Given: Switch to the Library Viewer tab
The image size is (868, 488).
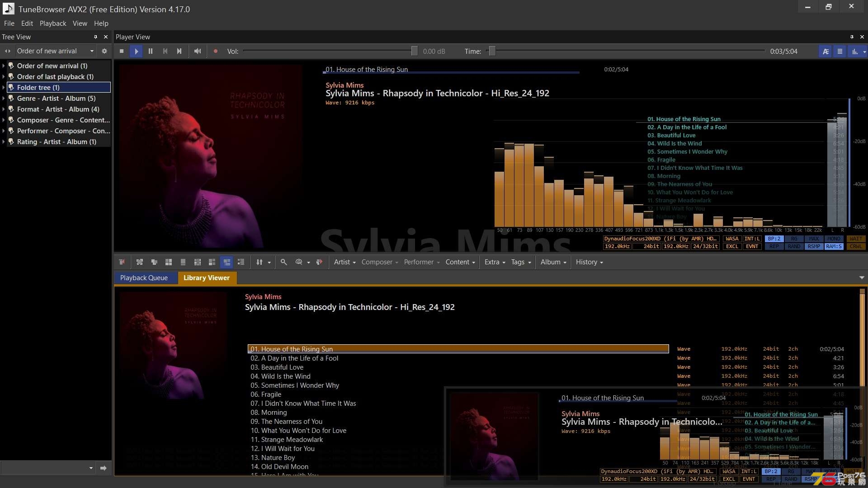Looking at the screenshot, I should coord(207,278).
